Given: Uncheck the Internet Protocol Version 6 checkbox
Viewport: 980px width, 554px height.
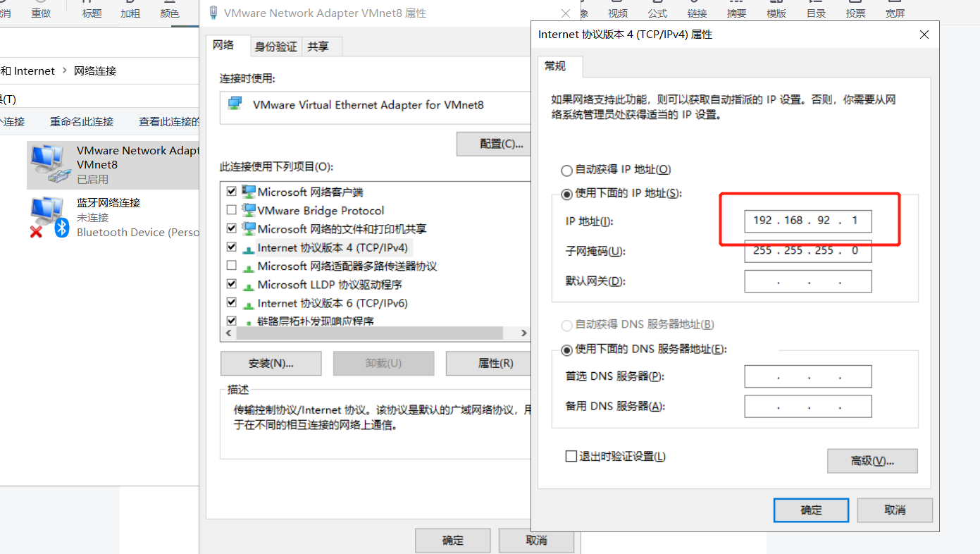Looking at the screenshot, I should (x=231, y=303).
